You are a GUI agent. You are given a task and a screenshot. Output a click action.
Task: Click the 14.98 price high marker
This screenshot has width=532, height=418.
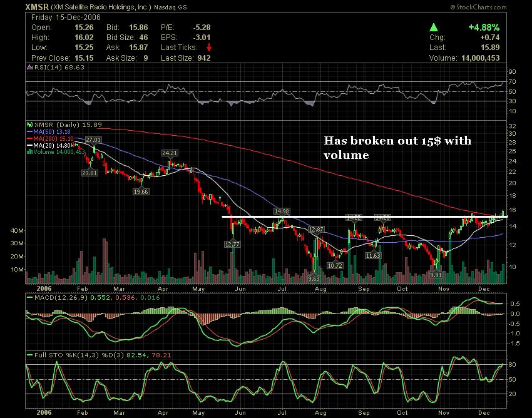click(x=282, y=212)
